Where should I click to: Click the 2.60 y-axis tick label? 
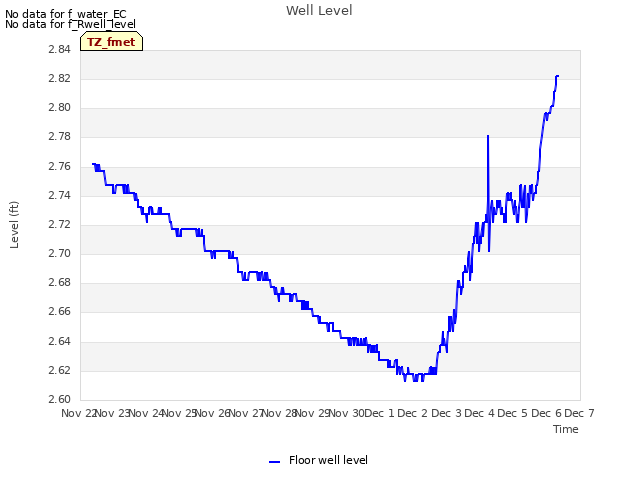59,399
